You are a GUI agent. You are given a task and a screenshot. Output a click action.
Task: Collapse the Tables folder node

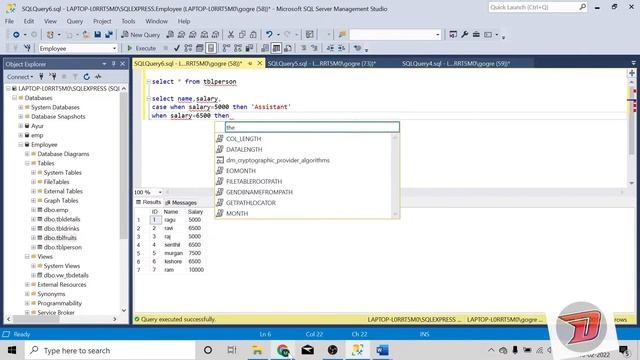click(x=27, y=163)
